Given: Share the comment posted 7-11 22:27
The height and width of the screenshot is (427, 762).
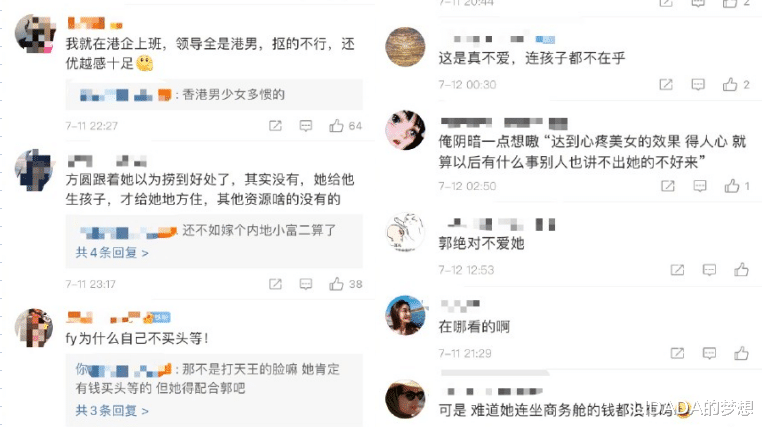Looking at the screenshot, I should pos(275,126).
